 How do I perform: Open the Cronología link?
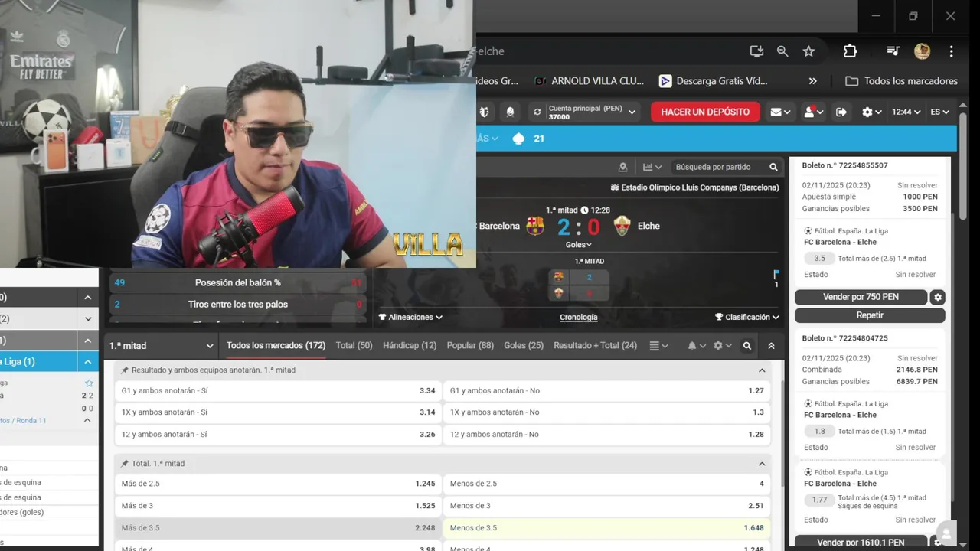578,317
